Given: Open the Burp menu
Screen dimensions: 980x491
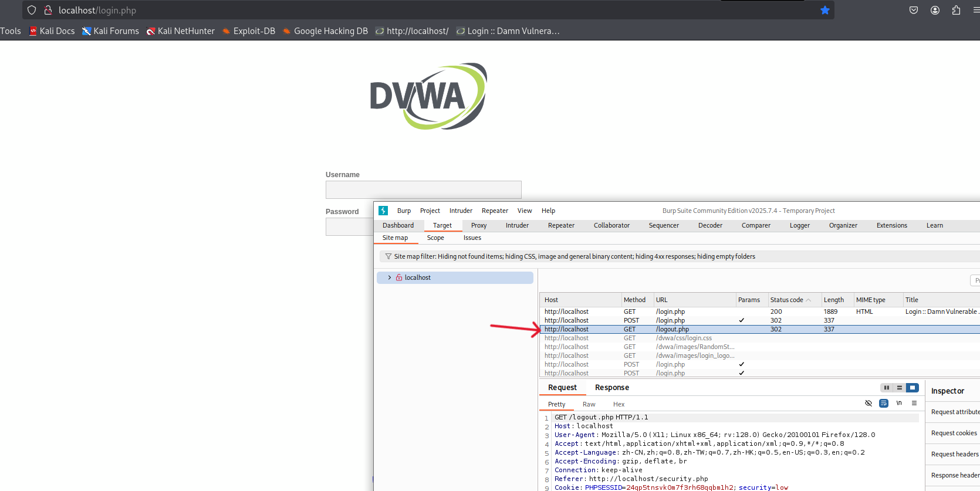Looking at the screenshot, I should 404,211.
